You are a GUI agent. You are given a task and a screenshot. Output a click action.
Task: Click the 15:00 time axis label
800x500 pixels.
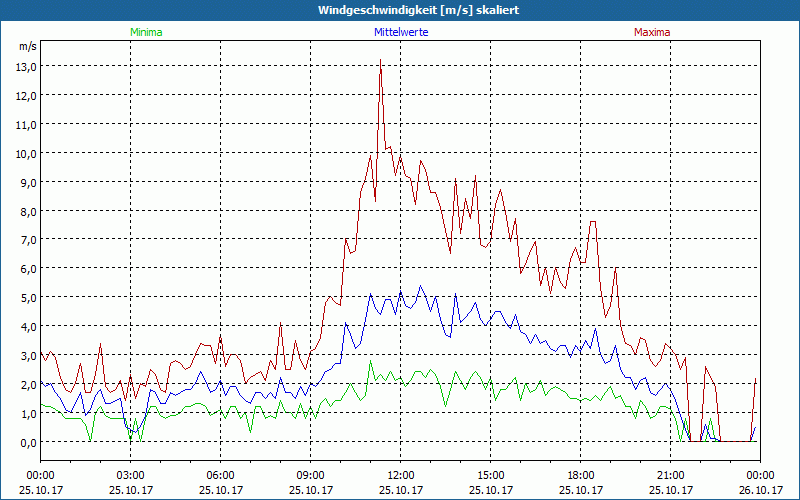[490, 476]
